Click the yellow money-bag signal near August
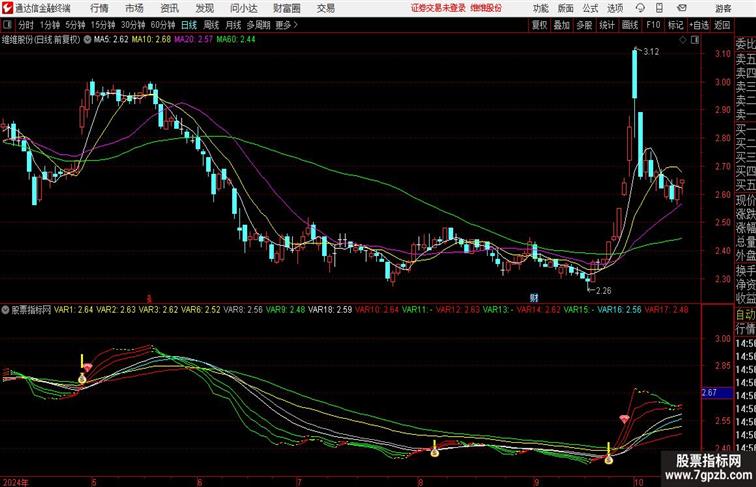The image size is (756, 487). point(434,451)
